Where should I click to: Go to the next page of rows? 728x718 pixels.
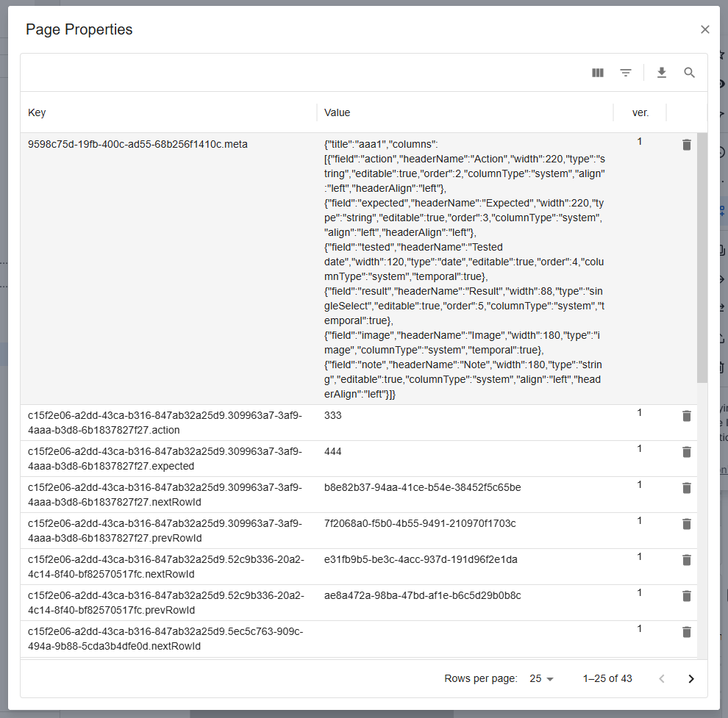pyautogui.click(x=690, y=678)
